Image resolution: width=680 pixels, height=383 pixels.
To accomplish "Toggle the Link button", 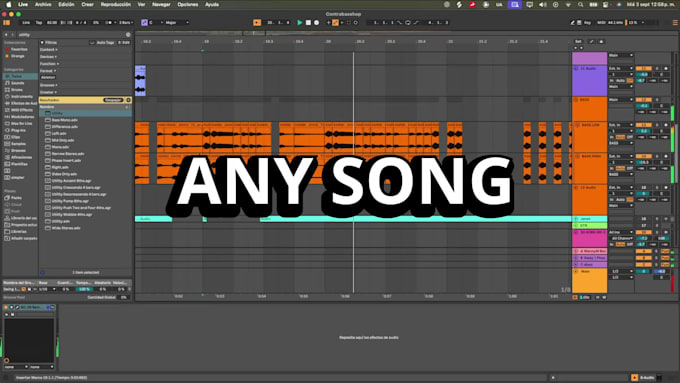I will (x=26, y=23).
